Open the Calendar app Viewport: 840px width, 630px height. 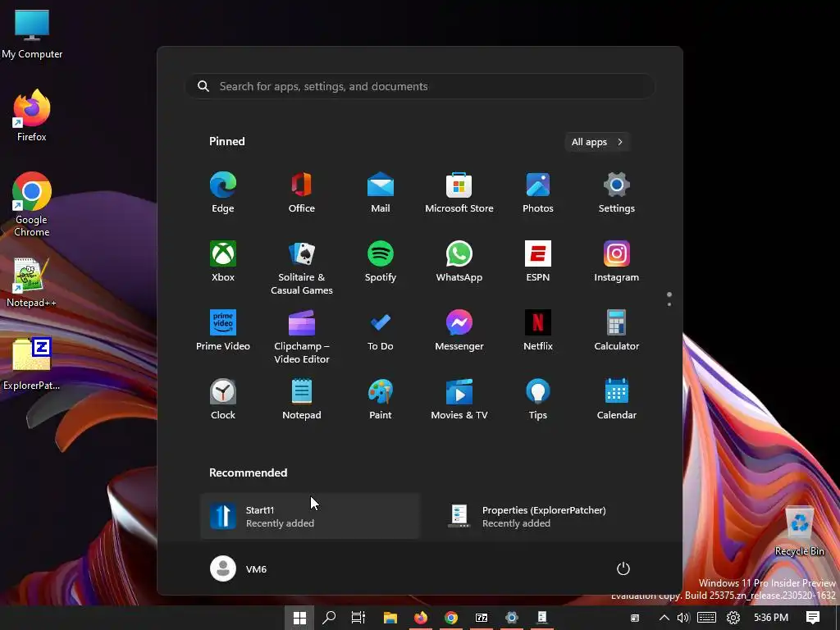coord(617,399)
